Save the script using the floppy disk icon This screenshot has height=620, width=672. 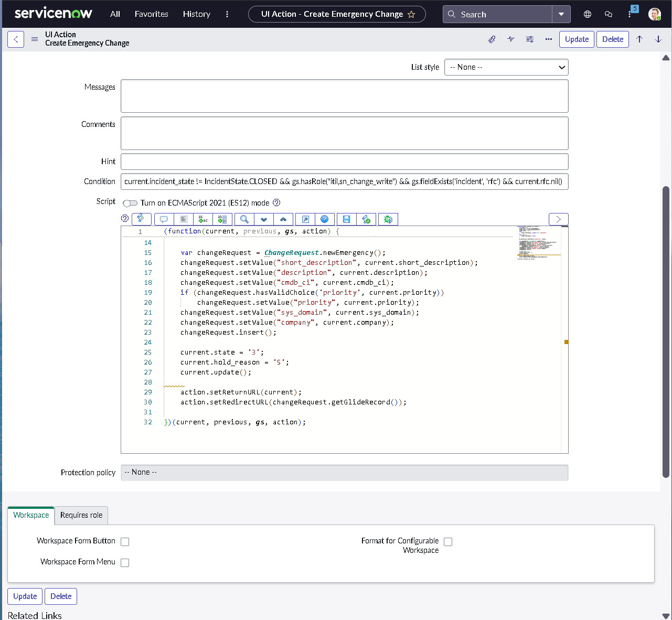[346, 219]
